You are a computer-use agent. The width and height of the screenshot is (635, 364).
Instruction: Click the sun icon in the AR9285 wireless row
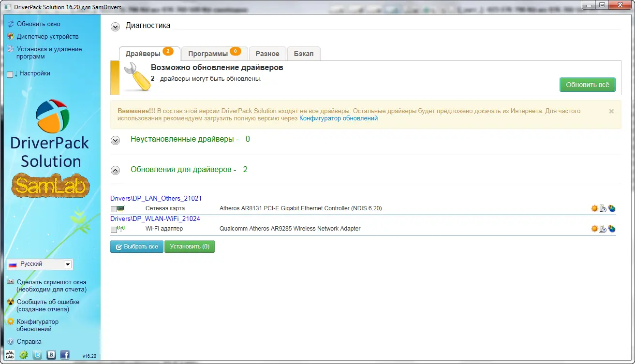595,229
